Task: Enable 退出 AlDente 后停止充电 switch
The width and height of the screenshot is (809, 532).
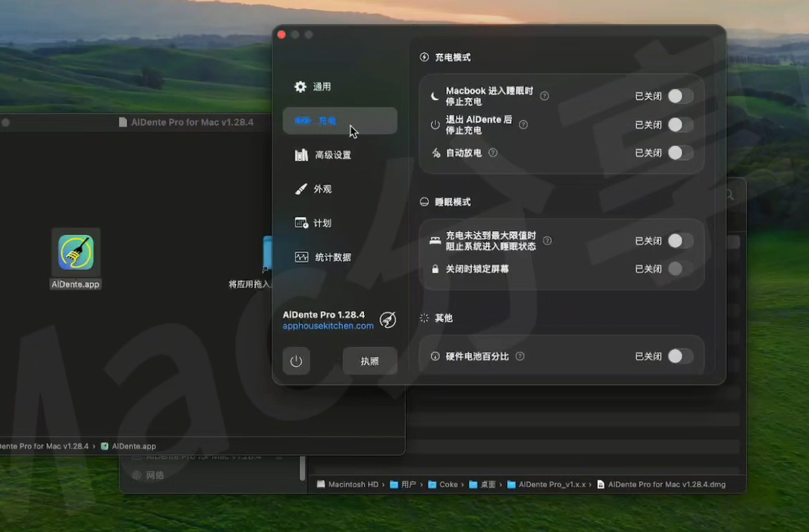Action: click(680, 125)
